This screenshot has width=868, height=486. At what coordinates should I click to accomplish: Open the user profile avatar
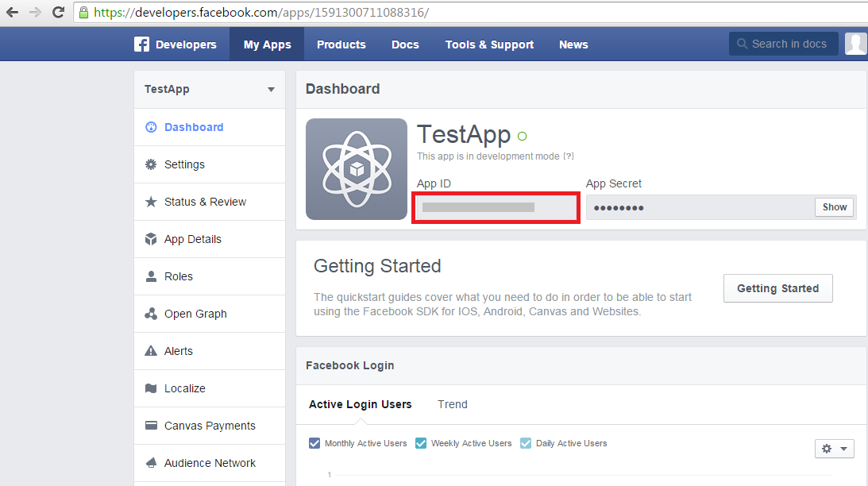856,44
